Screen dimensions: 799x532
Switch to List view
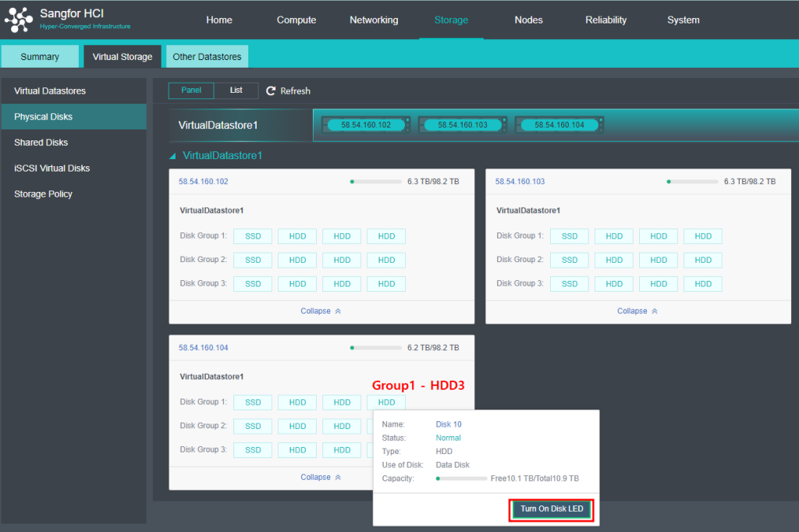tap(236, 90)
